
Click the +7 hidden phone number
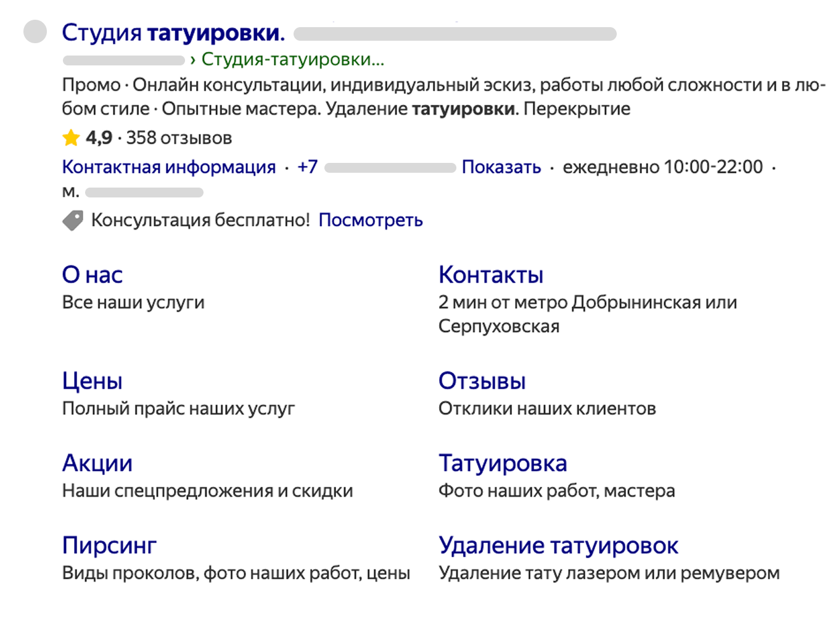point(307,167)
